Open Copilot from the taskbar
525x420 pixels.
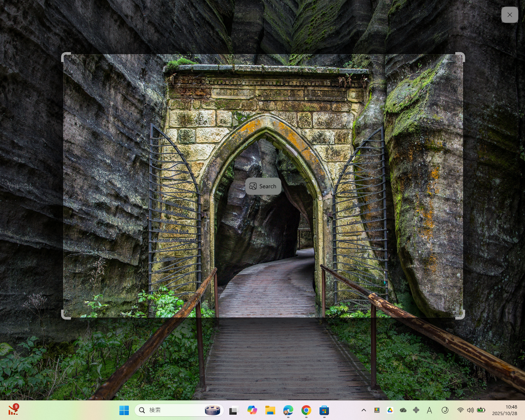252,410
